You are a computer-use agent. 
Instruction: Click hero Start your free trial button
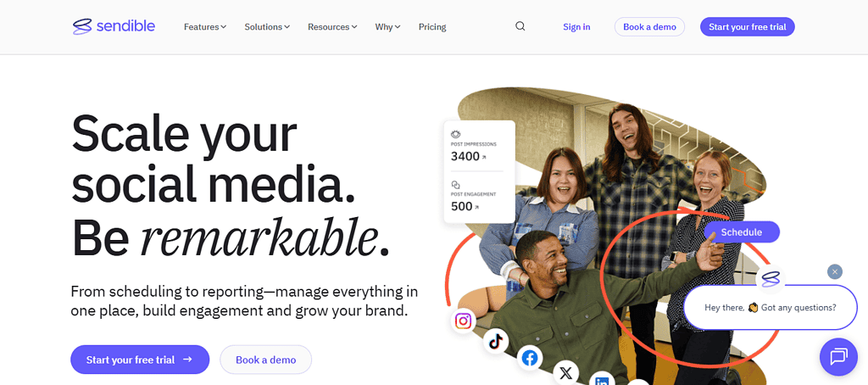140,360
